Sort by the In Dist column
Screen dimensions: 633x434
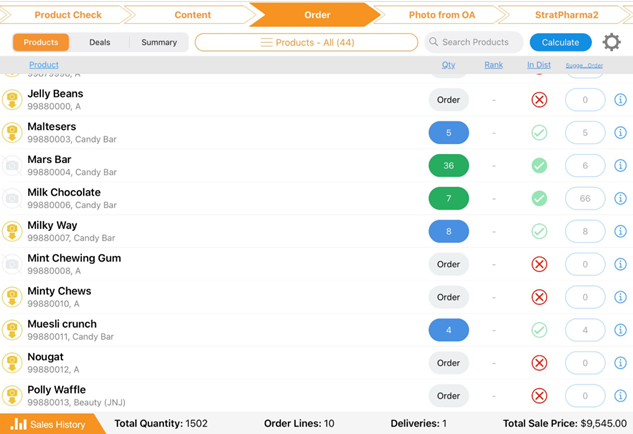click(539, 65)
